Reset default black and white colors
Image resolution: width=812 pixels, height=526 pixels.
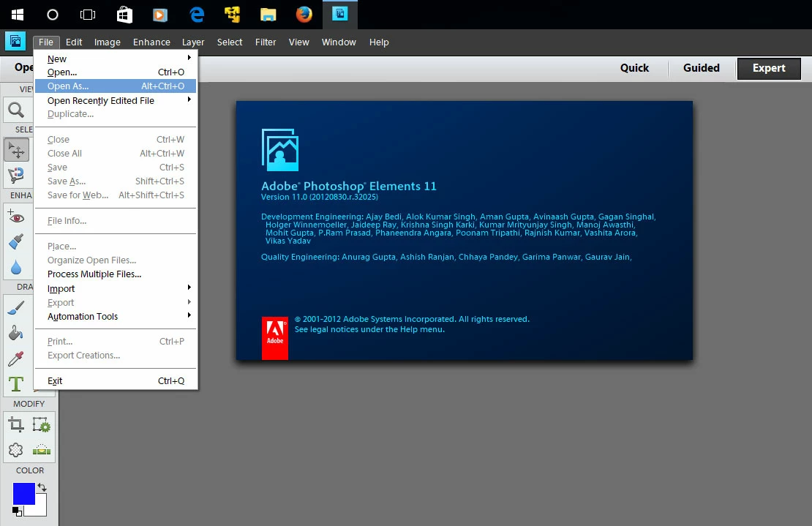pos(17,511)
